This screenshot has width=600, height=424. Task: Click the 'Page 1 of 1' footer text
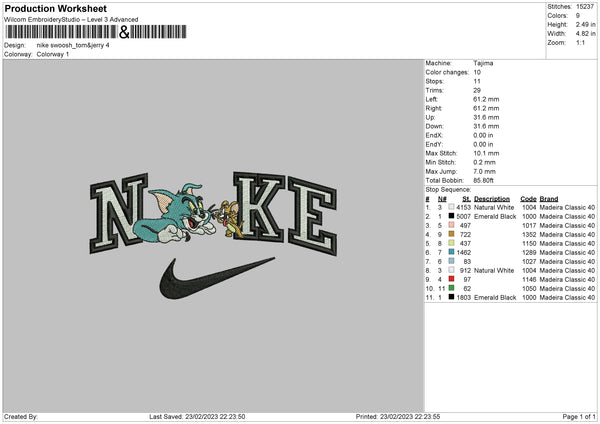coord(579,416)
